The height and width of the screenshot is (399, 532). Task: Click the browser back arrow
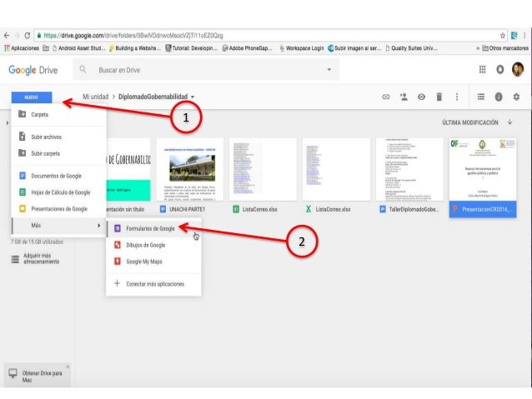7,35
